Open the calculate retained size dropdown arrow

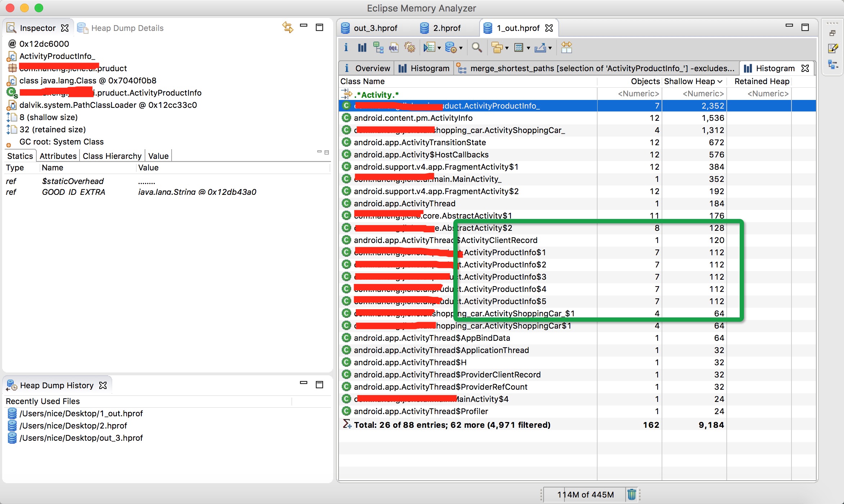pos(528,48)
